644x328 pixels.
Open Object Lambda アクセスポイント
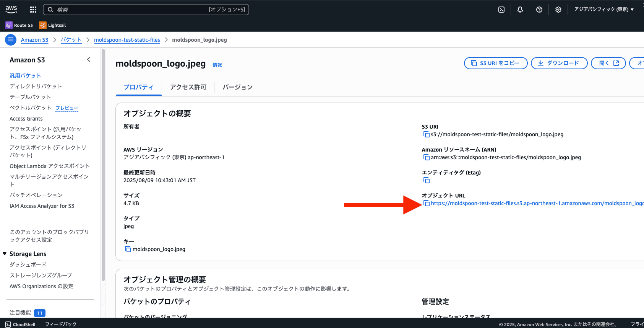point(50,166)
